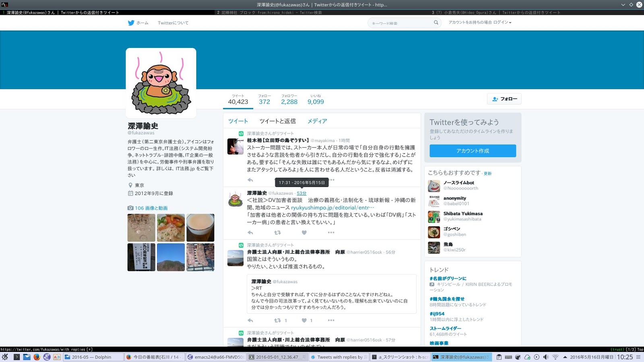Image resolution: width=644 pixels, height=362 pixels.
Task: Open suggested user ゴシベン
Action: [x=452, y=229]
